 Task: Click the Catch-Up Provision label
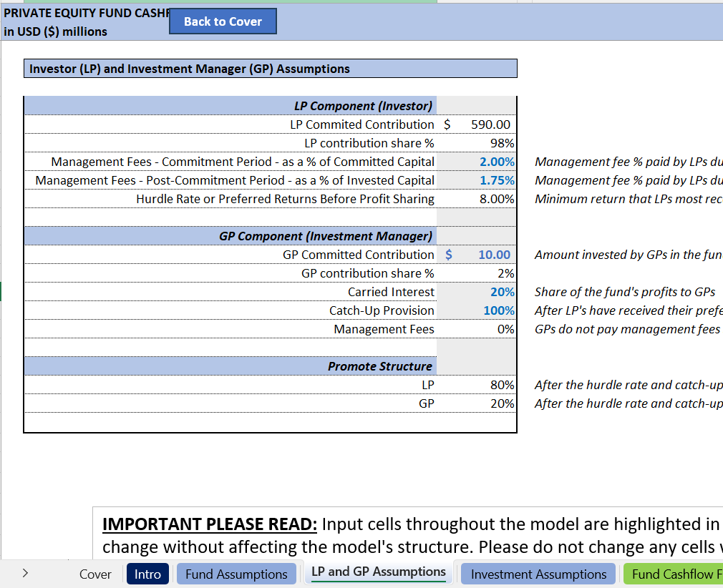coord(382,310)
